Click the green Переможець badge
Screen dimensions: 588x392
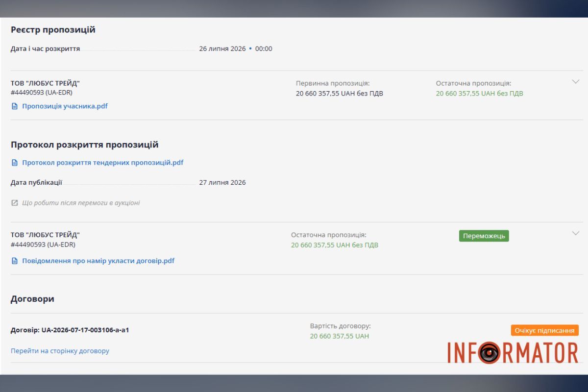point(484,236)
